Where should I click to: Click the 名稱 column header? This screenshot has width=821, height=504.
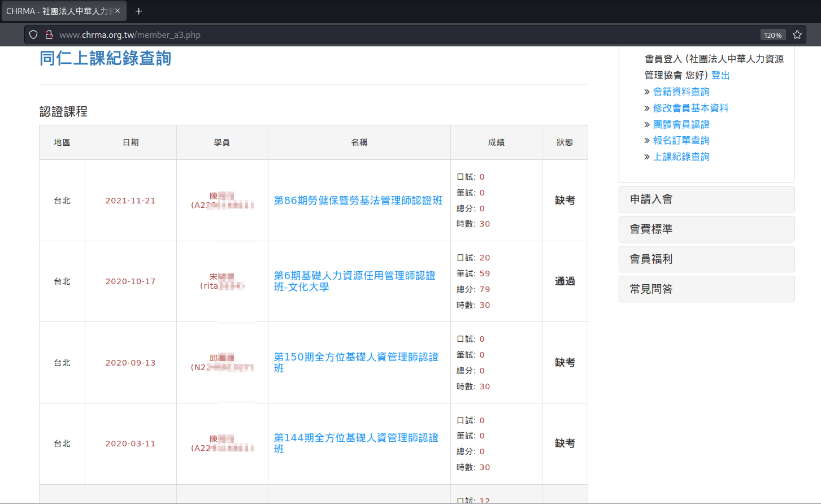359,142
